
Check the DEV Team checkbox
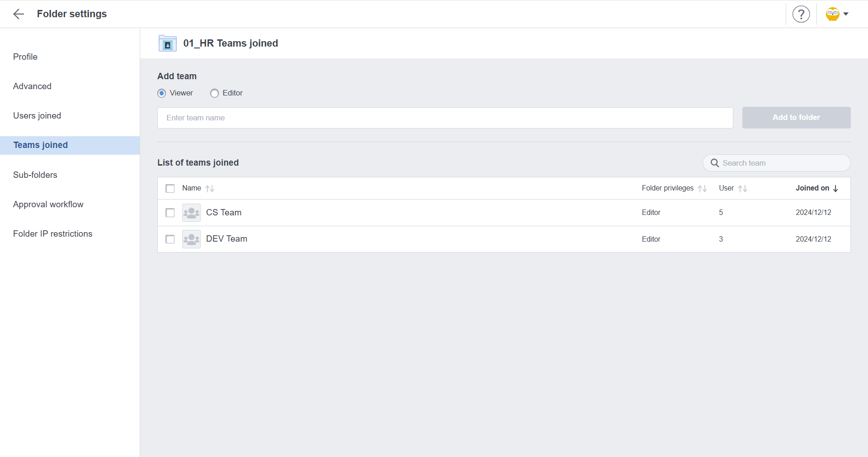tap(170, 239)
